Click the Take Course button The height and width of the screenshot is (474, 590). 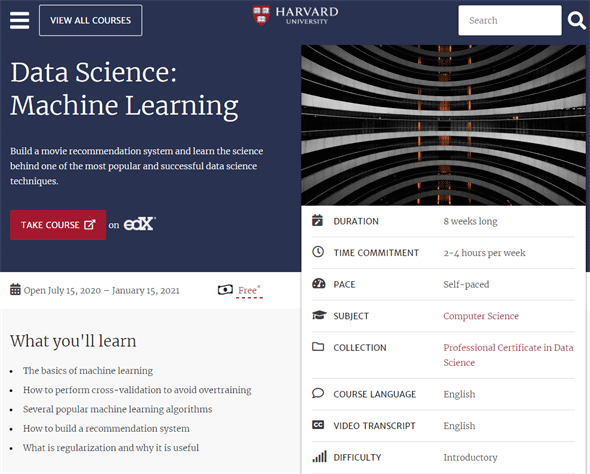pos(58,225)
